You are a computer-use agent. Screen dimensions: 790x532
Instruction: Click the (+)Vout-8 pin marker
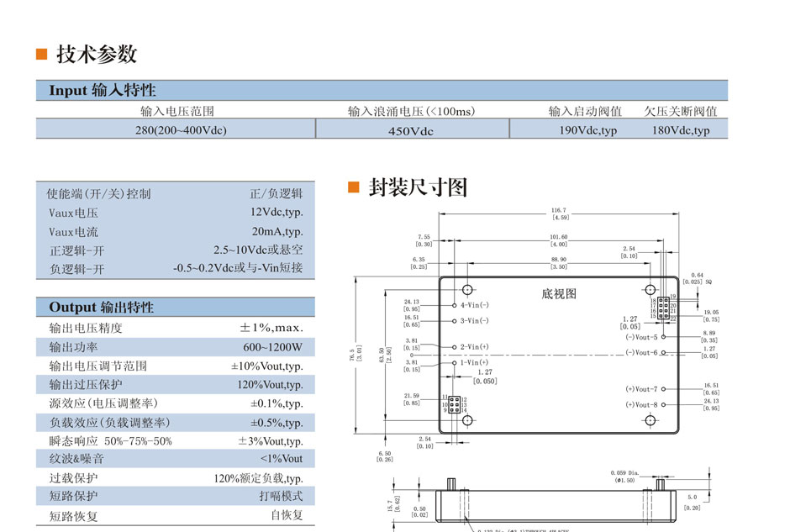coord(663,404)
